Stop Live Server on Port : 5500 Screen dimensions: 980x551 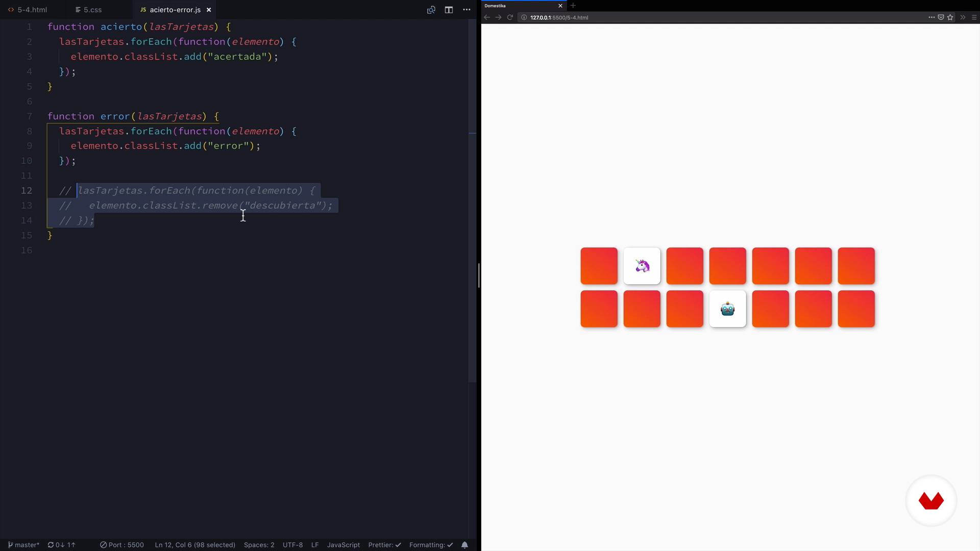[122, 545]
